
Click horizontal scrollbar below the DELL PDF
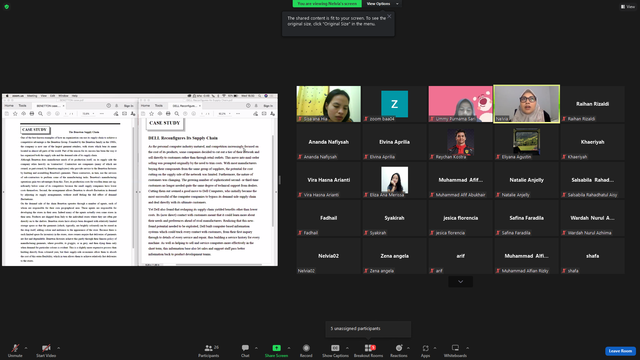[x=218, y=264]
